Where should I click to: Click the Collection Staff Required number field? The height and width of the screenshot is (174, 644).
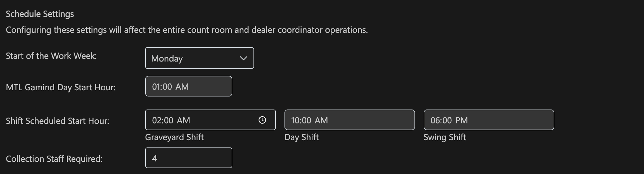188,158
